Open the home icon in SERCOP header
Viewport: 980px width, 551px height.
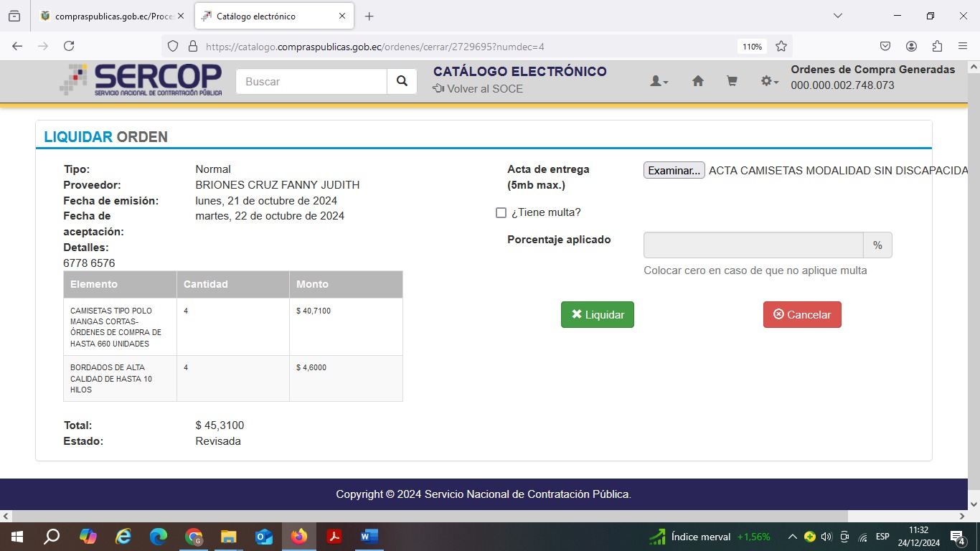[x=697, y=82]
